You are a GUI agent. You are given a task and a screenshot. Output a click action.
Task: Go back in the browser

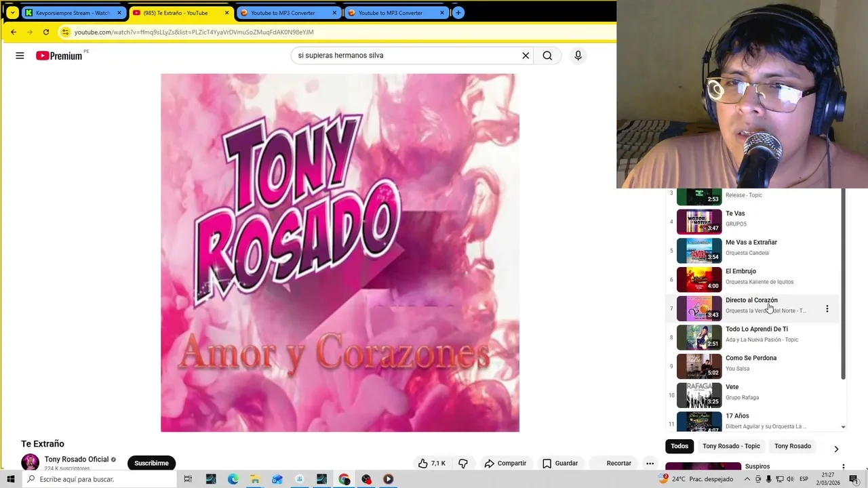click(13, 32)
